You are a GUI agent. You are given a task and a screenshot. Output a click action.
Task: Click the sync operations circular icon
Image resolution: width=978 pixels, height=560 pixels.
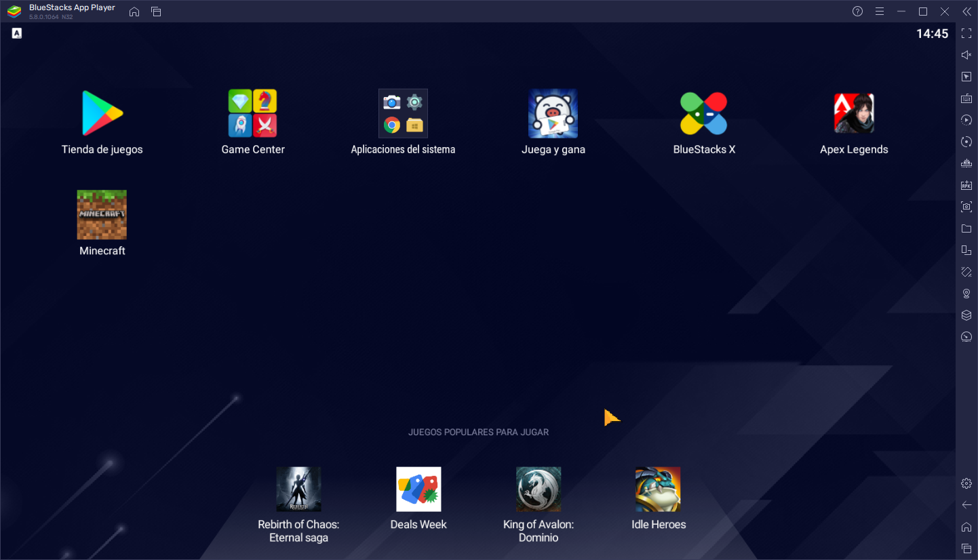[966, 142]
